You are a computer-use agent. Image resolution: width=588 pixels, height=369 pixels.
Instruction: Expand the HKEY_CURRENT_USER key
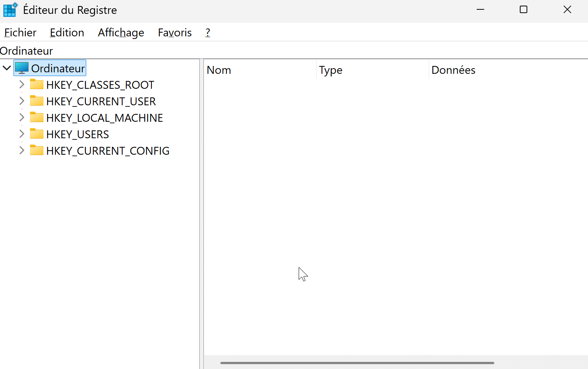(x=22, y=101)
